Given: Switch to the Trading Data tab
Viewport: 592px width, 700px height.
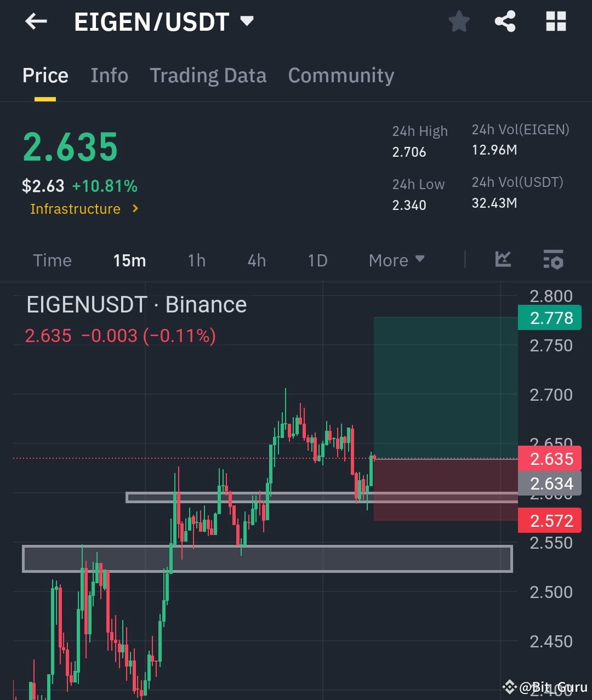Looking at the screenshot, I should (x=208, y=75).
